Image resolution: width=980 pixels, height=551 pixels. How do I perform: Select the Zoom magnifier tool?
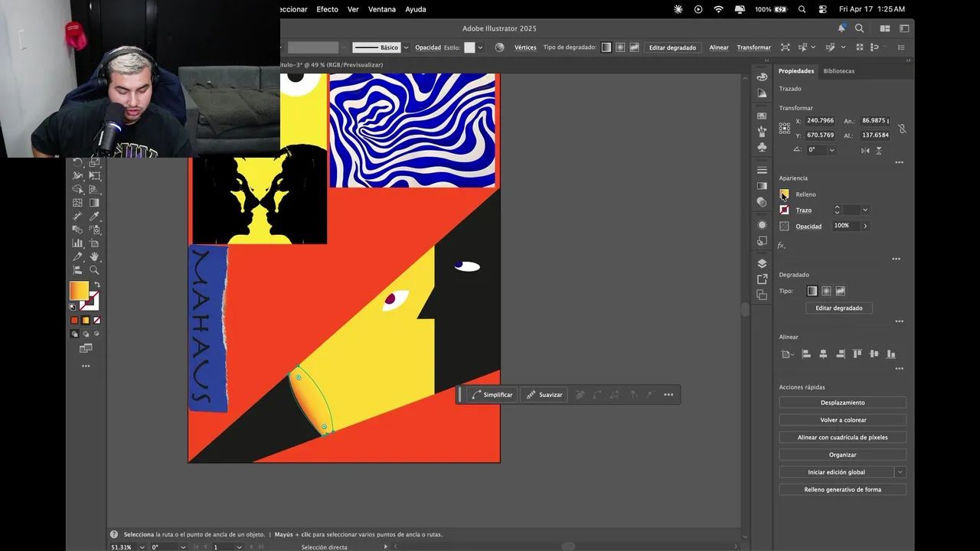(x=95, y=269)
